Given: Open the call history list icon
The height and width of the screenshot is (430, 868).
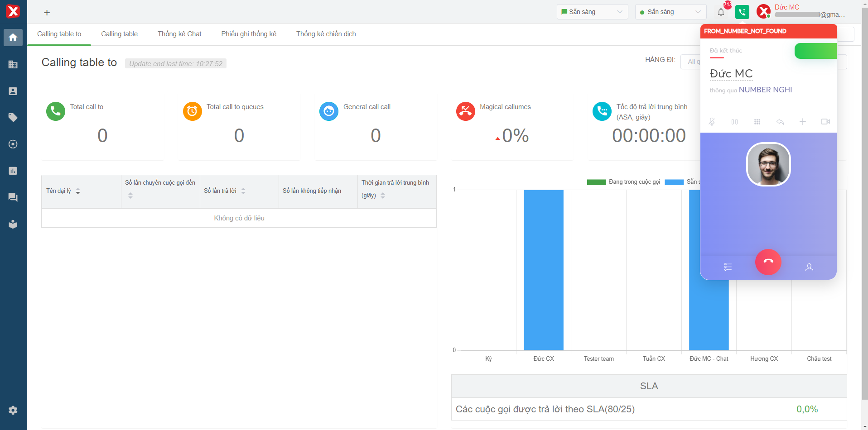Looking at the screenshot, I should pos(728,267).
